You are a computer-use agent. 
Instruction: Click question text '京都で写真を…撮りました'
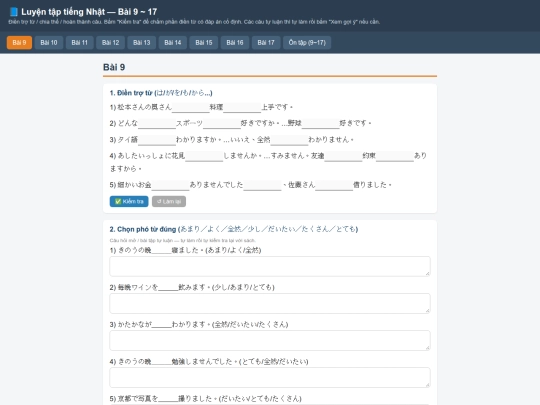206,399
